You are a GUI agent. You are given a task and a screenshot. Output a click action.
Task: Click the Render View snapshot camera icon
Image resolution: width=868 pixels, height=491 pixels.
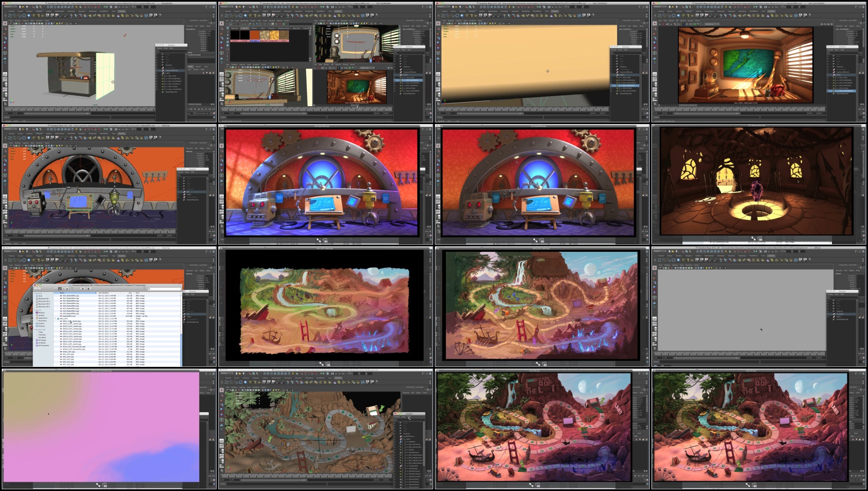tap(322, 68)
